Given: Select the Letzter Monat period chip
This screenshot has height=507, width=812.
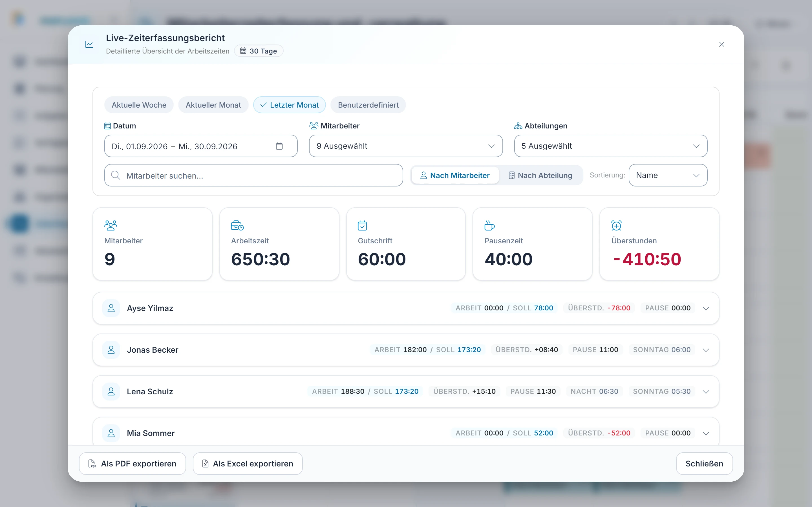Looking at the screenshot, I should tap(289, 105).
